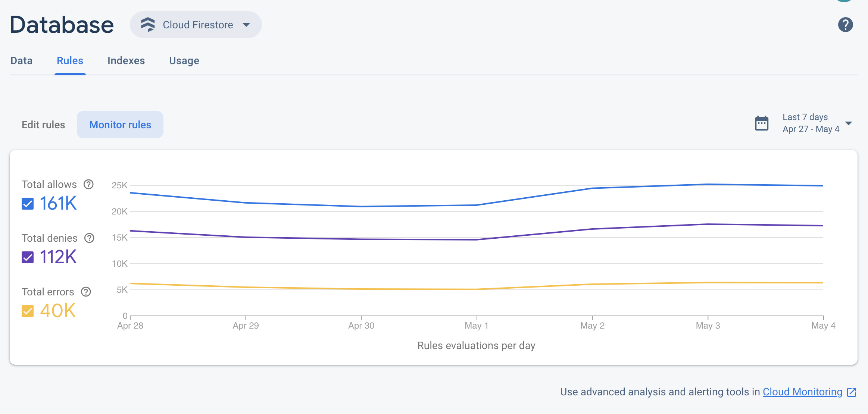
Task: Click the Edit rules button
Action: (x=43, y=125)
